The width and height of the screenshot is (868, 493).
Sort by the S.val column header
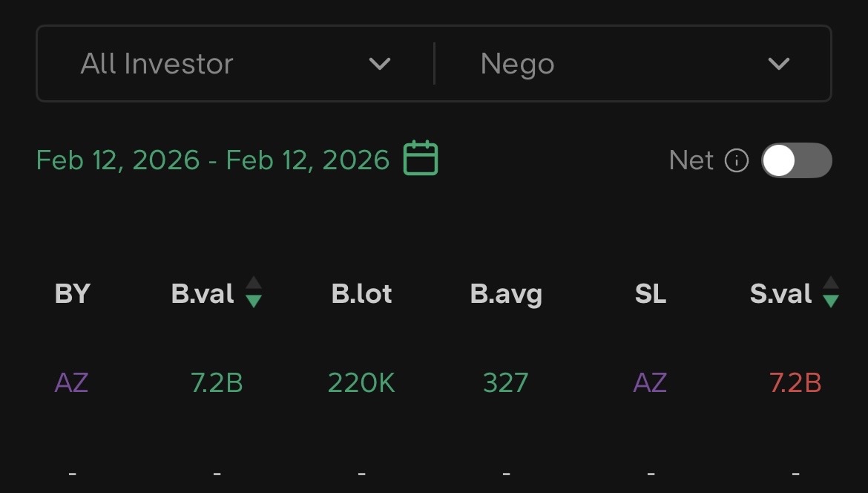[780, 294]
